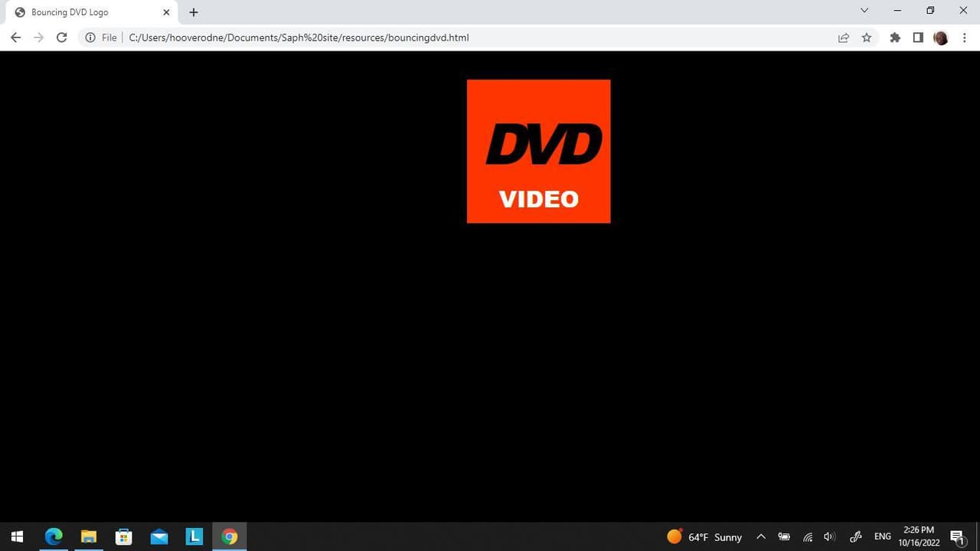Image resolution: width=980 pixels, height=551 pixels.
Task: Bookmark this page with the star
Action: pyautogui.click(x=867, y=37)
